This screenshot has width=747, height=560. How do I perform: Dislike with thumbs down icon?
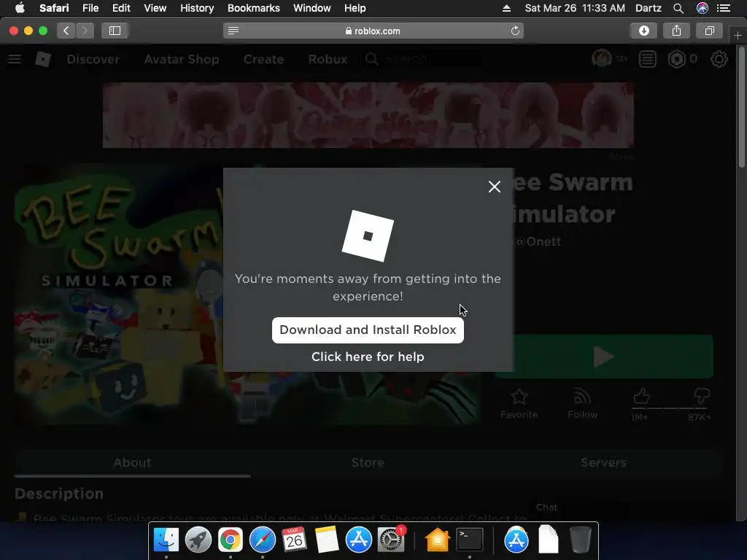[701, 396]
